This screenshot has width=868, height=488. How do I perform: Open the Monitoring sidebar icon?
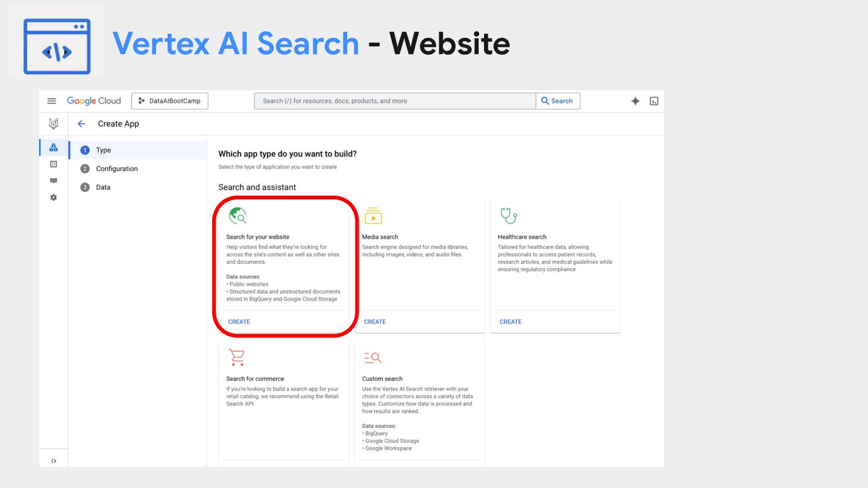[54, 181]
